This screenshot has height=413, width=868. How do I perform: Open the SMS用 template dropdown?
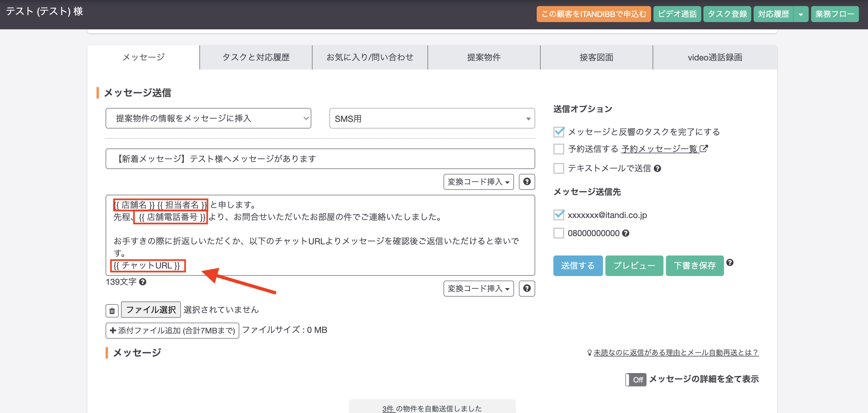point(432,118)
